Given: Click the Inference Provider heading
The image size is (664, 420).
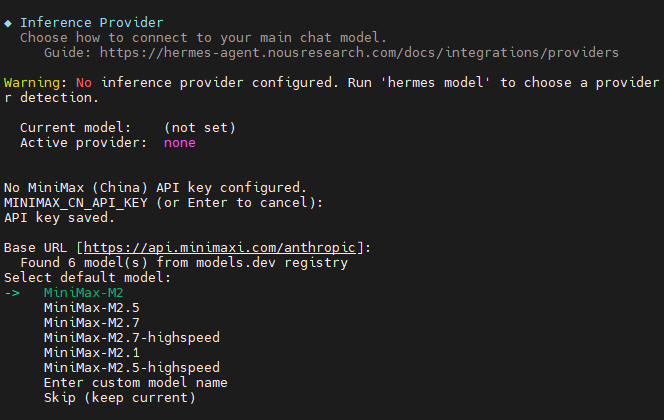Looking at the screenshot, I should (91, 22).
